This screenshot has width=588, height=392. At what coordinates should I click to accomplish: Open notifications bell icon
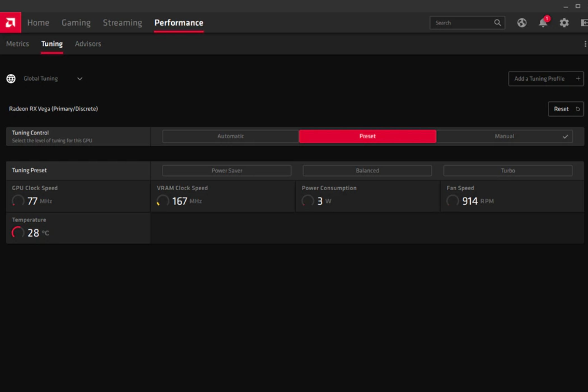pos(543,23)
